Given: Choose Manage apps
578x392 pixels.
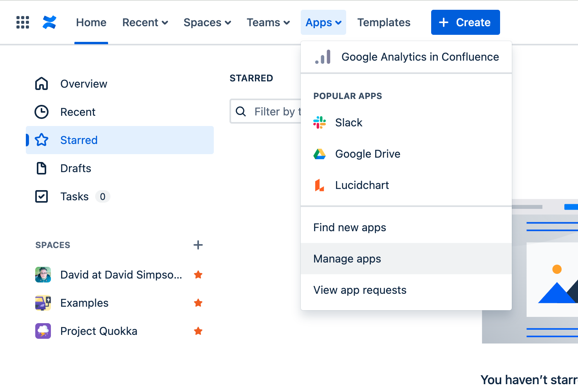Looking at the screenshot, I should coord(406,259).
